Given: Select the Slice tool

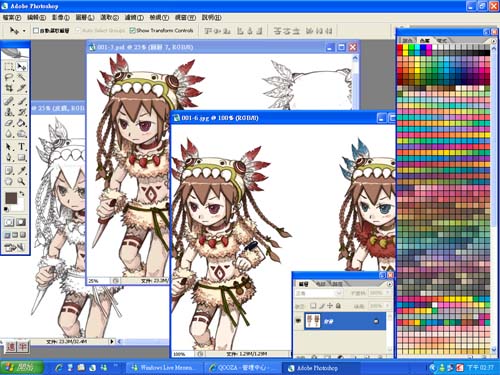Looking at the screenshot, I should click(22, 88).
